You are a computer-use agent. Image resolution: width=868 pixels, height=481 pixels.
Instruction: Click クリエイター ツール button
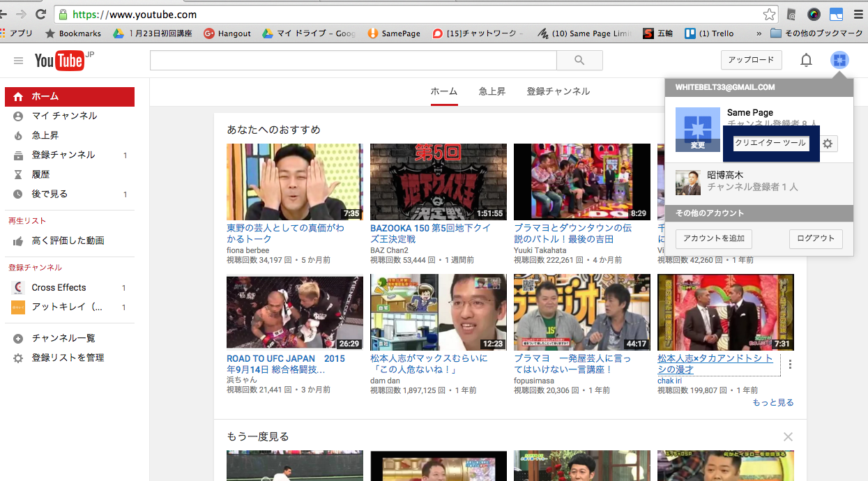(771, 143)
